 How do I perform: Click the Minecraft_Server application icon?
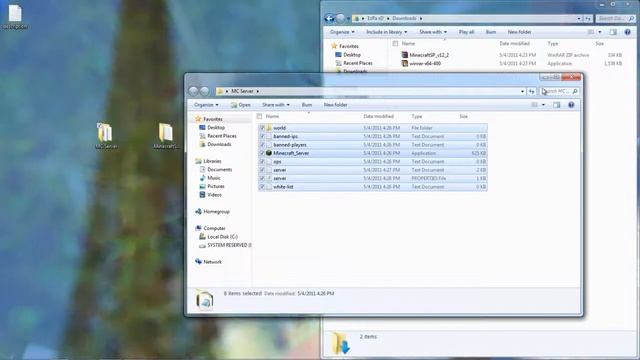269,153
